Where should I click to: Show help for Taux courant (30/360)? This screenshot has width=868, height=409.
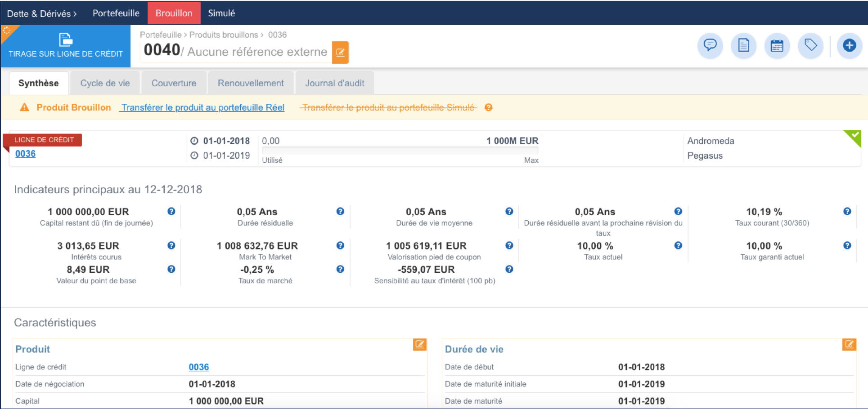point(847,212)
